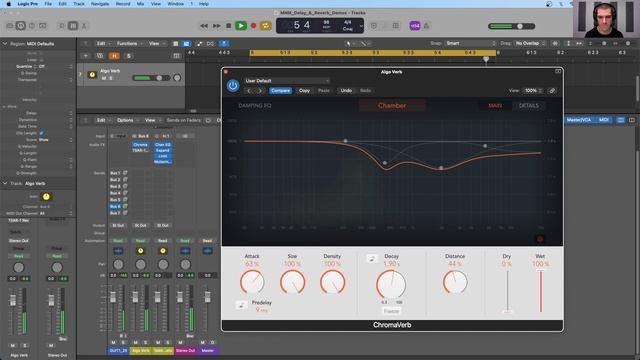Go to next preset arrow
Screen dimensions: 640x360
[260, 91]
